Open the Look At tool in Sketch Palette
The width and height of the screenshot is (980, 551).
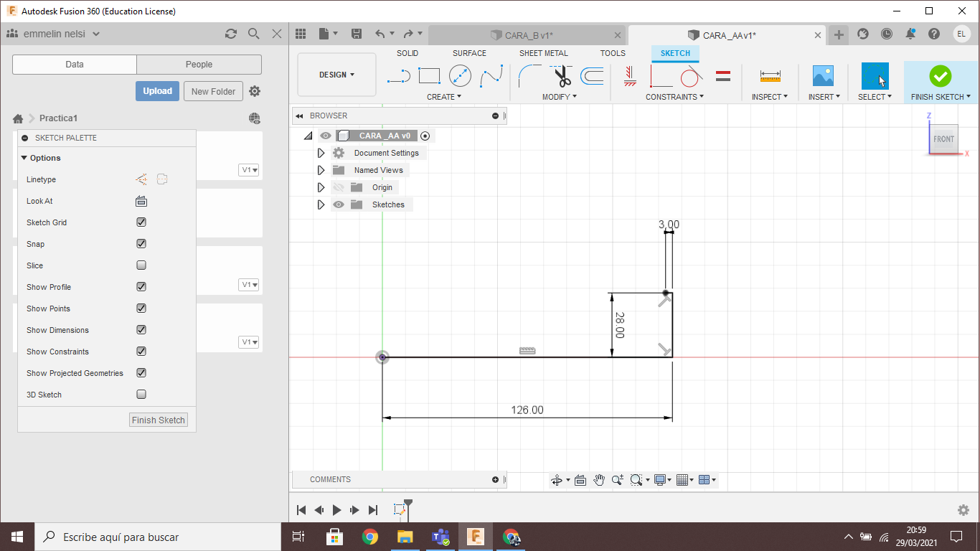(141, 201)
